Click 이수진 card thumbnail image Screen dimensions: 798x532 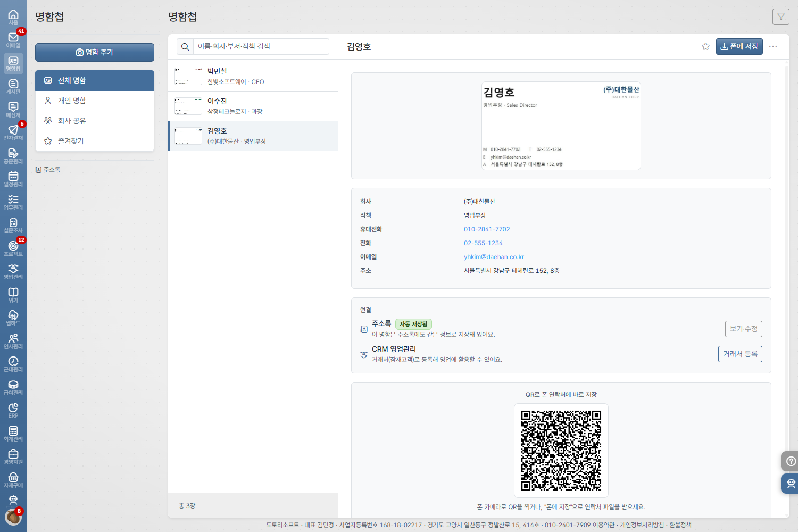pos(188,106)
